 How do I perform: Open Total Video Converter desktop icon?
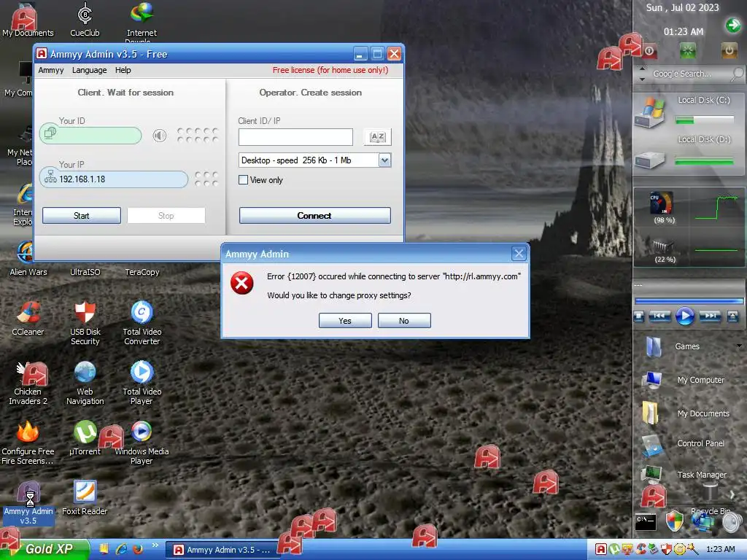[x=142, y=323]
